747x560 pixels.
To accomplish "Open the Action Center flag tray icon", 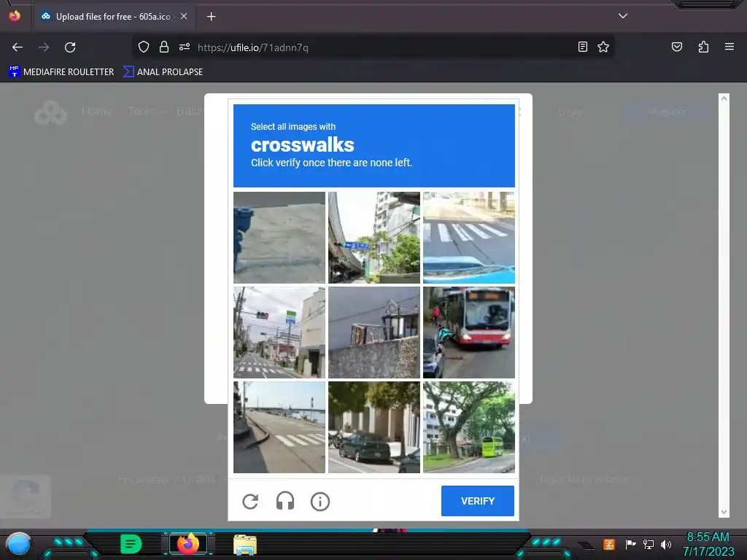I will tap(630, 544).
